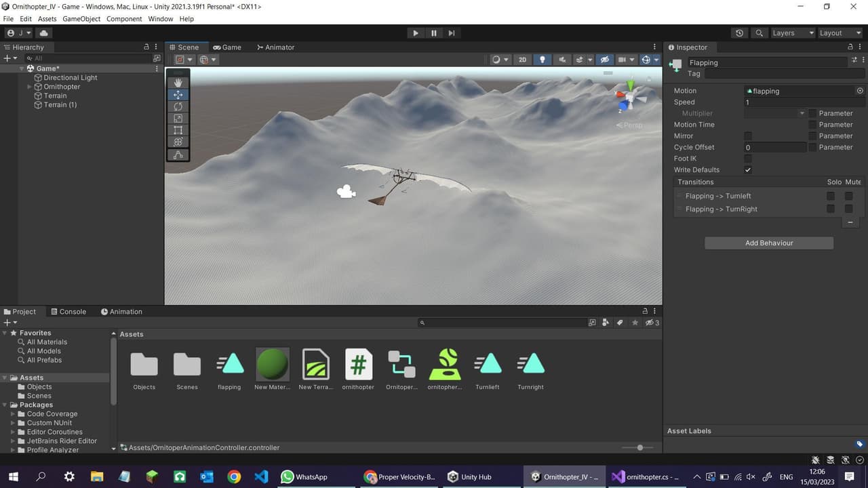Screen dimensions: 868x488
Task: Uncheck the Write Defaults checkbox
Action: (748, 170)
